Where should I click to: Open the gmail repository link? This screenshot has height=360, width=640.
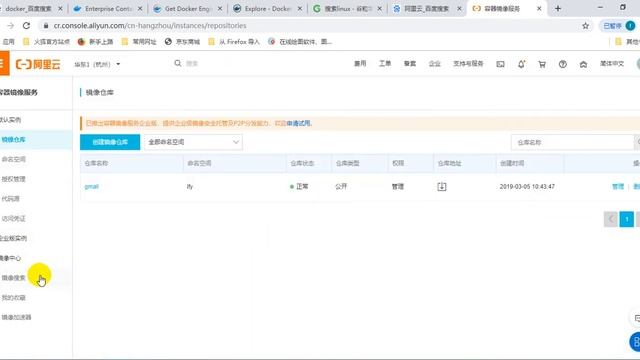click(91, 187)
